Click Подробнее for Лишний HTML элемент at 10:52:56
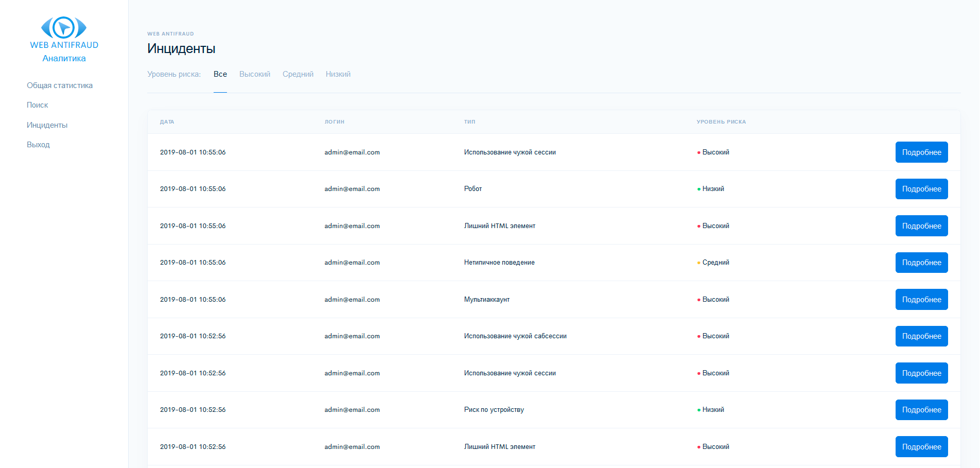Viewport: 980px width, 468px height. [921, 447]
